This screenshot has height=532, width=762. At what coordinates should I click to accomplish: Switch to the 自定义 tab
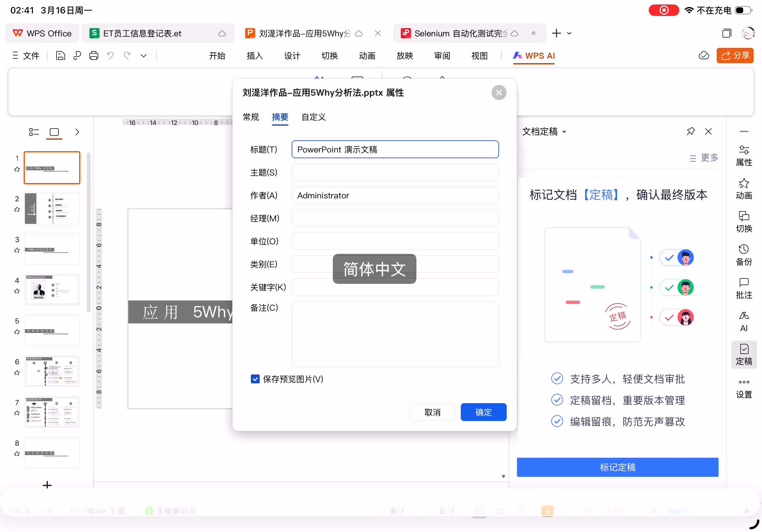point(313,117)
